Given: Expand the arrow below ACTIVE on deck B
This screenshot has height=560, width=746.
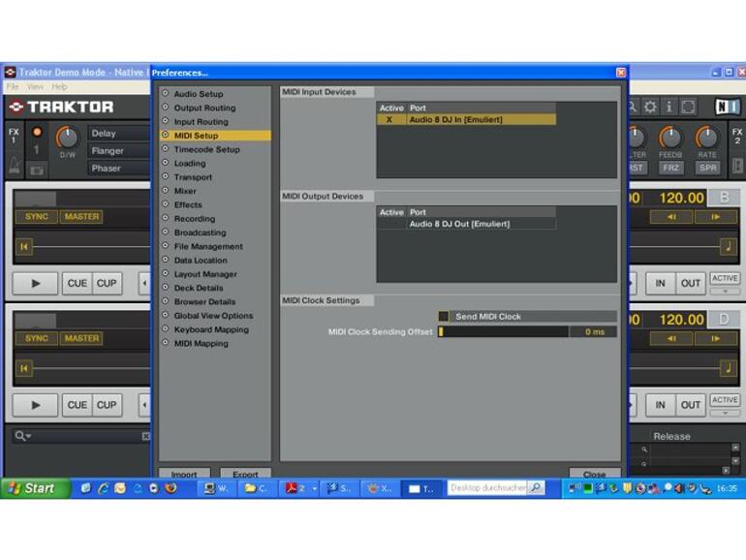Looking at the screenshot, I should click(725, 291).
